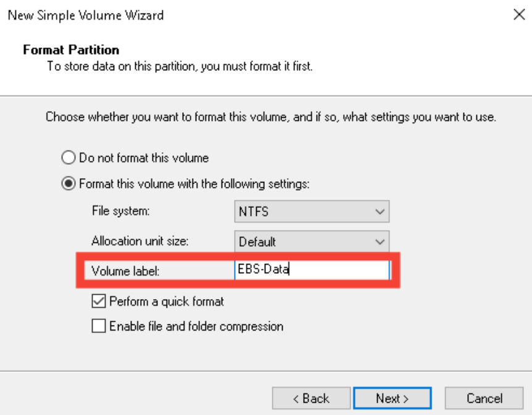Screen dimensions: 532x415
Task: Click the 'New Simple Volume Wizard' title bar text
Action: pos(86,15)
